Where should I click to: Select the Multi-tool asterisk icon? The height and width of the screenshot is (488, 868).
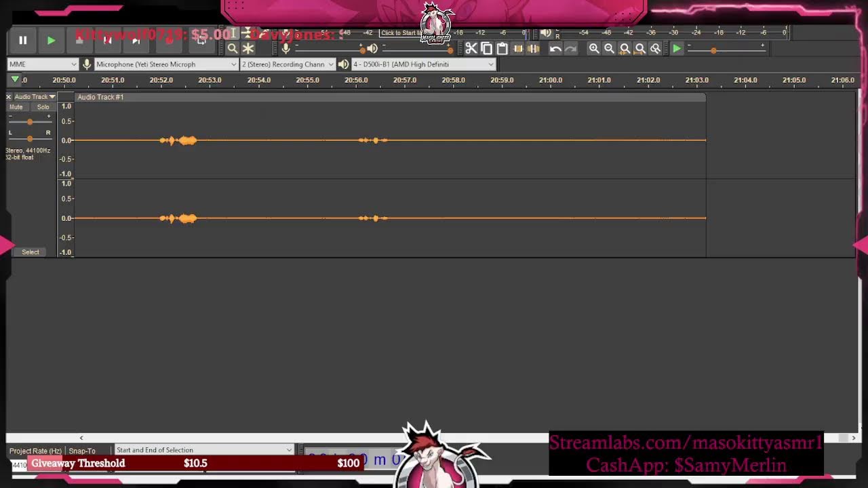pos(248,48)
